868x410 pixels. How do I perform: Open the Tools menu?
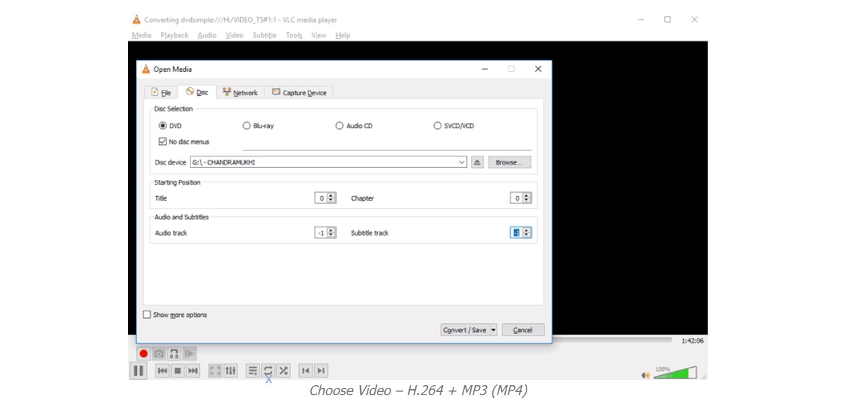[294, 35]
